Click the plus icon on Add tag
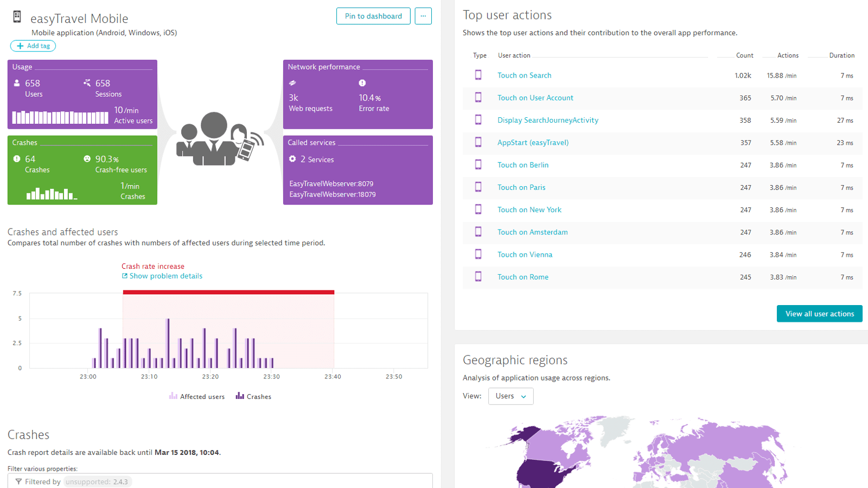Viewport: 868px width, 488px height. pos(20,46)
